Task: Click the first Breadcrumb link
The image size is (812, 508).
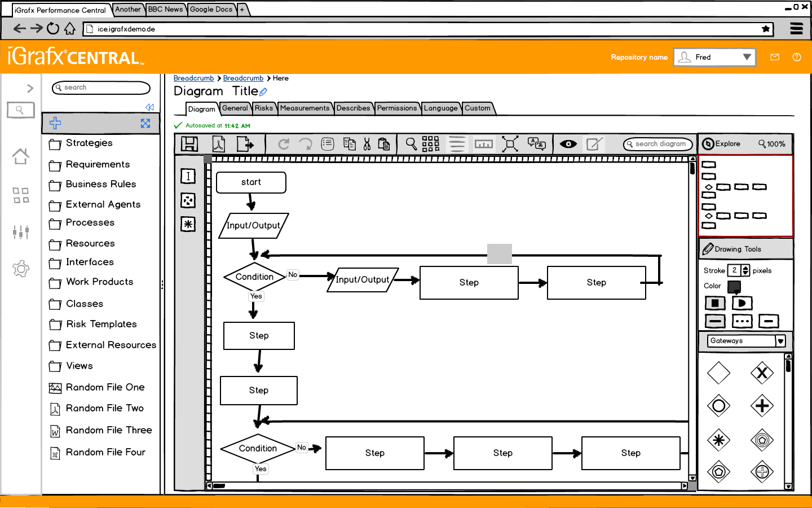Action: [193, 78]
